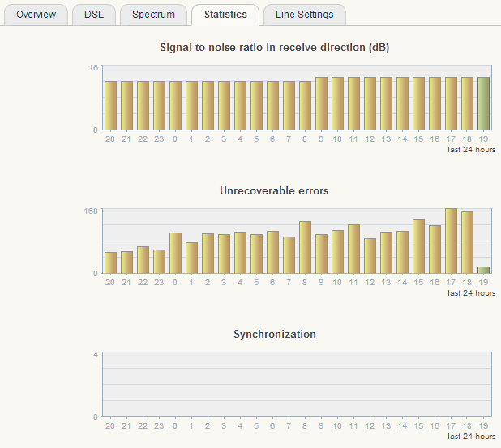The image size is (501, 448).
Task: Click the '4' y-axis maximum on the Synchronization chart
Action: coord(96,355)
